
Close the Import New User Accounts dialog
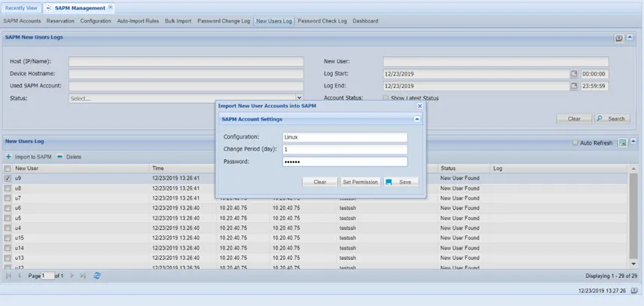(x=420, y=106)
